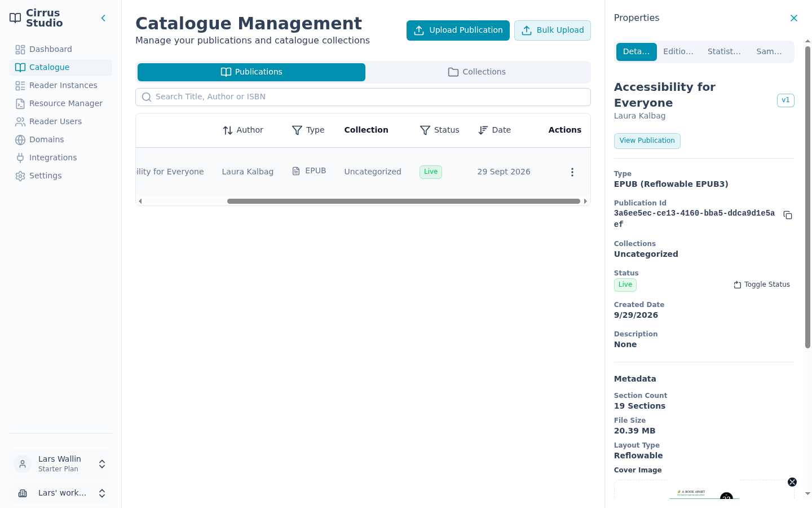Image resolution: width=812 pixels, height=508 pixels.
Task: Click the 20.39 MB file size value
Action: pyautogui.click(x=634, y=431)
